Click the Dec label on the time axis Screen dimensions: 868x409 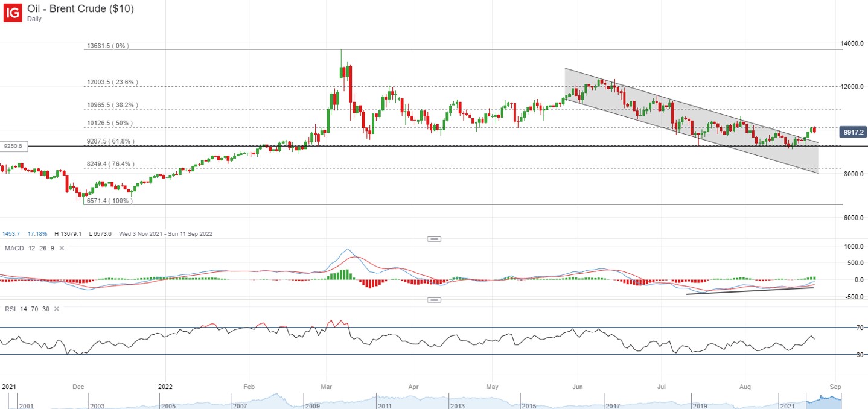(78, 385)
